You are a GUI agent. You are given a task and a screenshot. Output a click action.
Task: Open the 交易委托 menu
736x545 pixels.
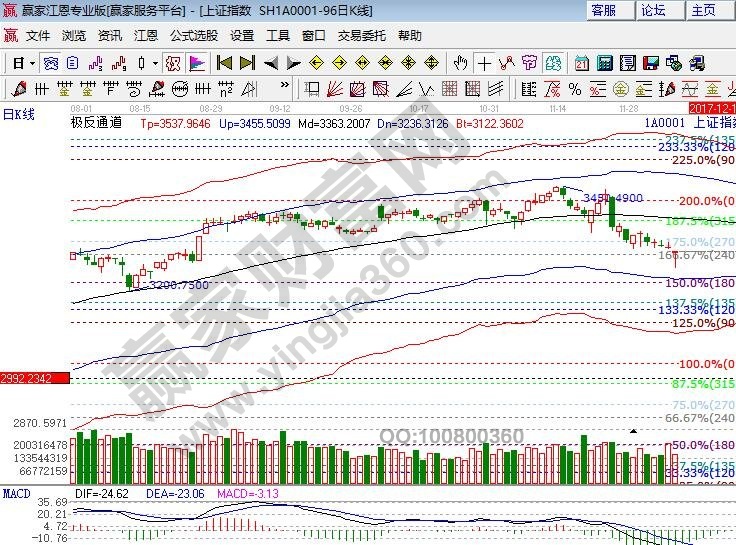[362, 35]
